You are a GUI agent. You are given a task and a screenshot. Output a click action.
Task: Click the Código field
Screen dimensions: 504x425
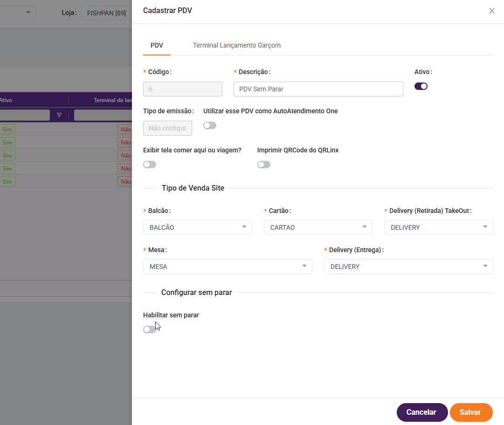click(183, 89)
